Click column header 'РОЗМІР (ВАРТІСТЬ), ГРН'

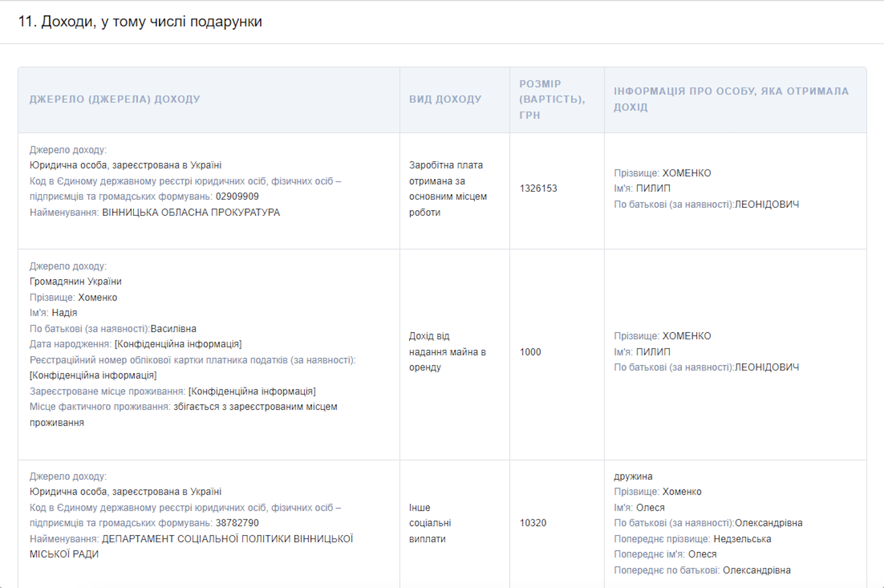[552, 99]
